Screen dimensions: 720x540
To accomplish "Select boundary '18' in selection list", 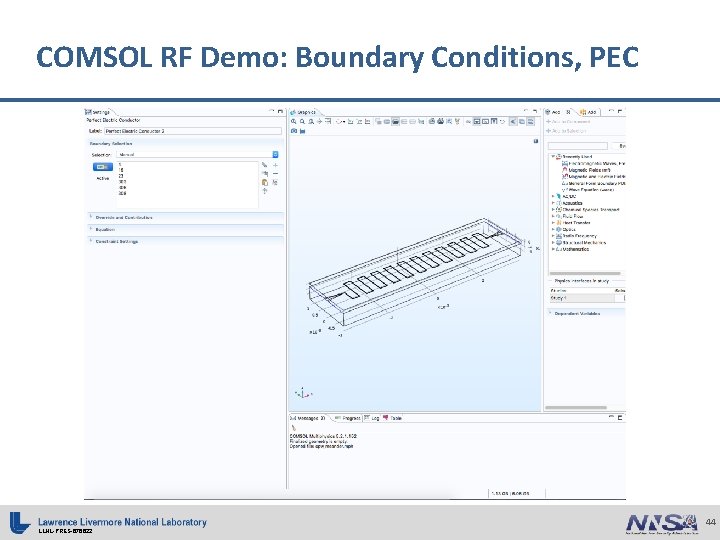I will point(121,170).
